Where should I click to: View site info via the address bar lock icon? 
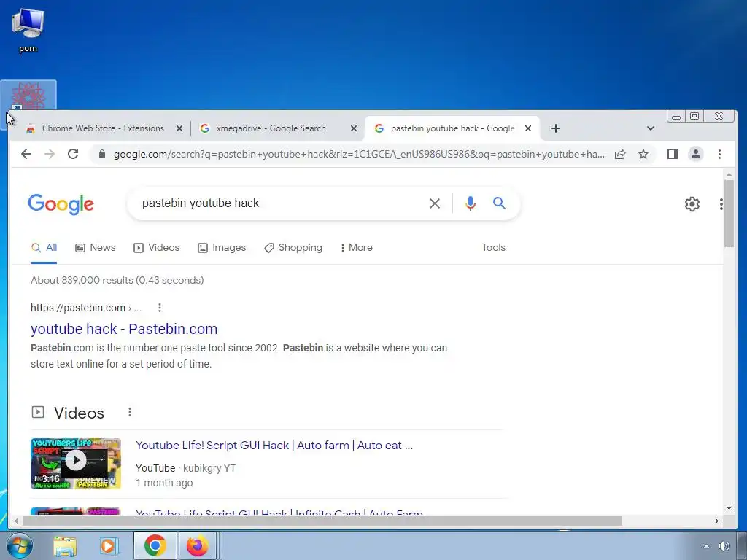coord(101,154)
